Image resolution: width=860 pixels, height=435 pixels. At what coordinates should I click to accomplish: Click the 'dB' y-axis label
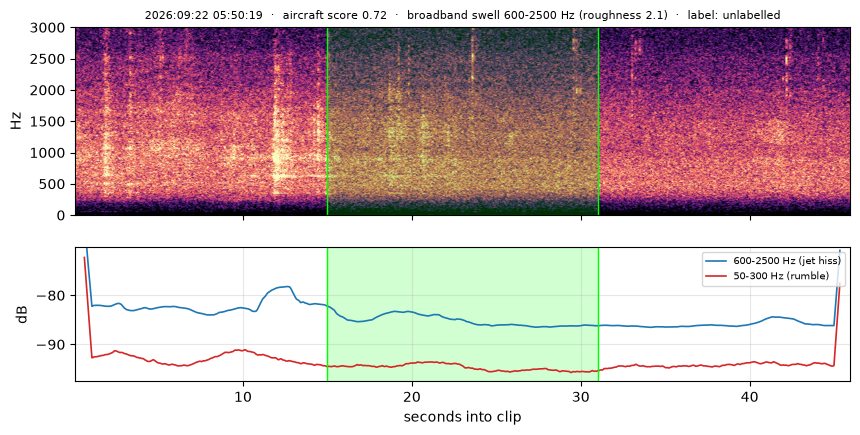point(22,314)
